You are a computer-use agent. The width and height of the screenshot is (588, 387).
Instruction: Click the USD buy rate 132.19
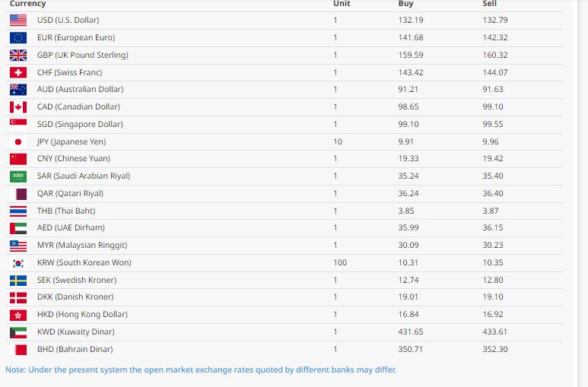click(x=411, y=20)
